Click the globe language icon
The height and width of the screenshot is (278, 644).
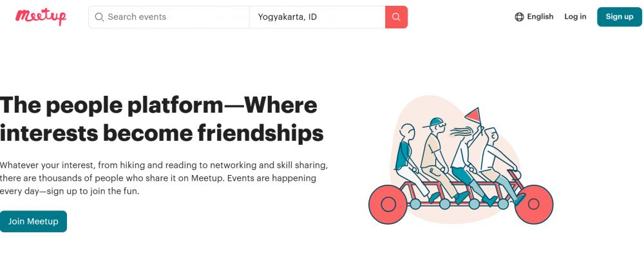[x=519, y=17]
